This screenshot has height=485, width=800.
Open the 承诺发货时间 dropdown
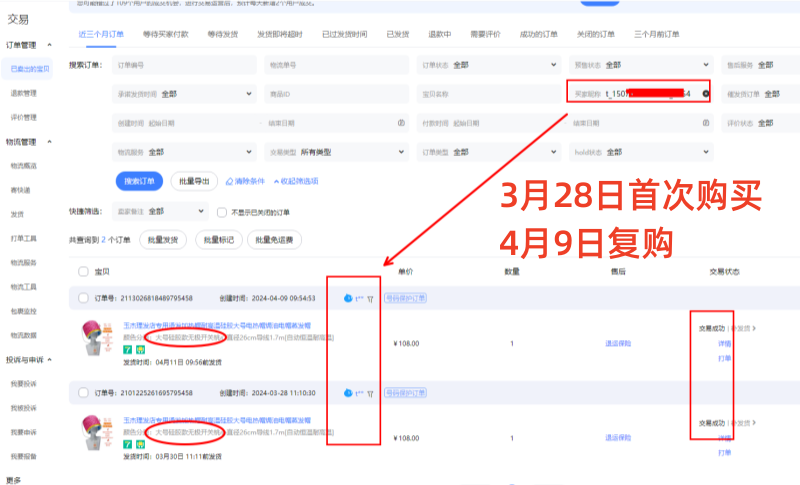pos(184,94)
